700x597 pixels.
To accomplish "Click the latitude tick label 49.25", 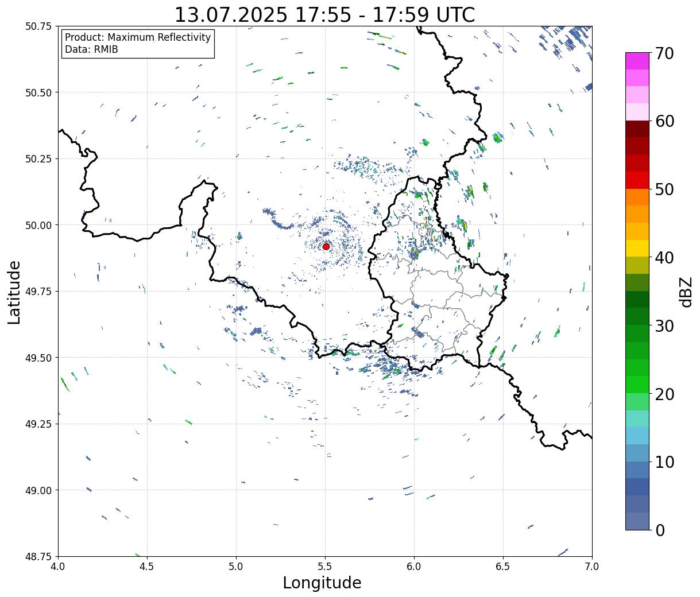I will point(38,424).
